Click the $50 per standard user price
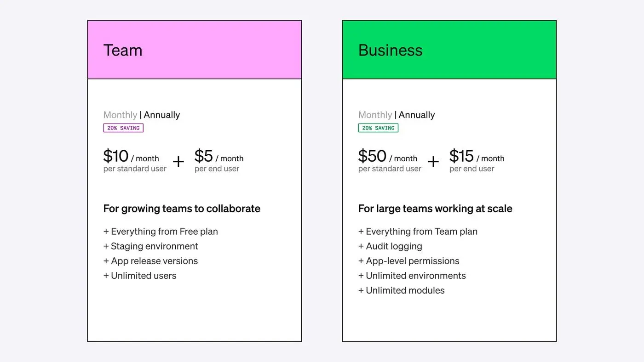 point(372,156)
